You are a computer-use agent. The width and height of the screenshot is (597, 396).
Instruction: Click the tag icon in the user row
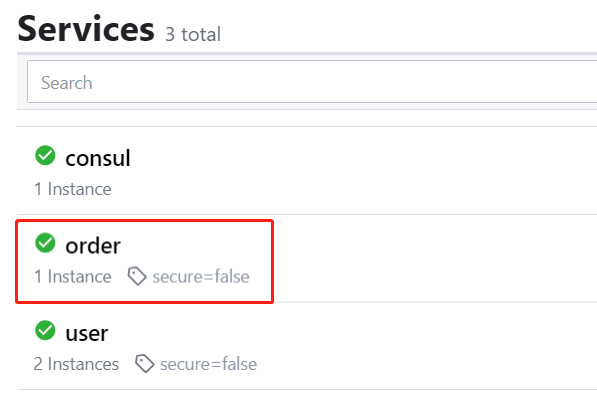point(145,364)
